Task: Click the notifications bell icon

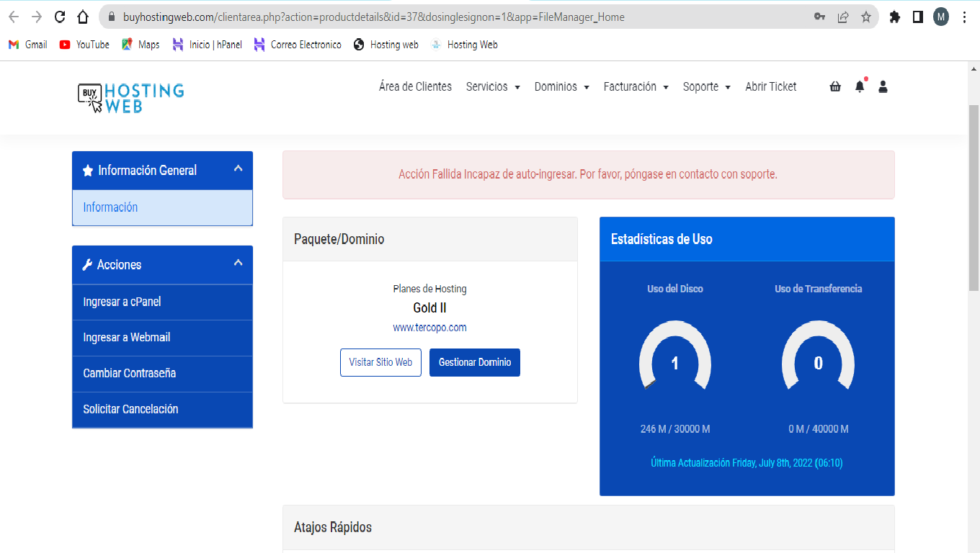Action: tap(859, 87)
